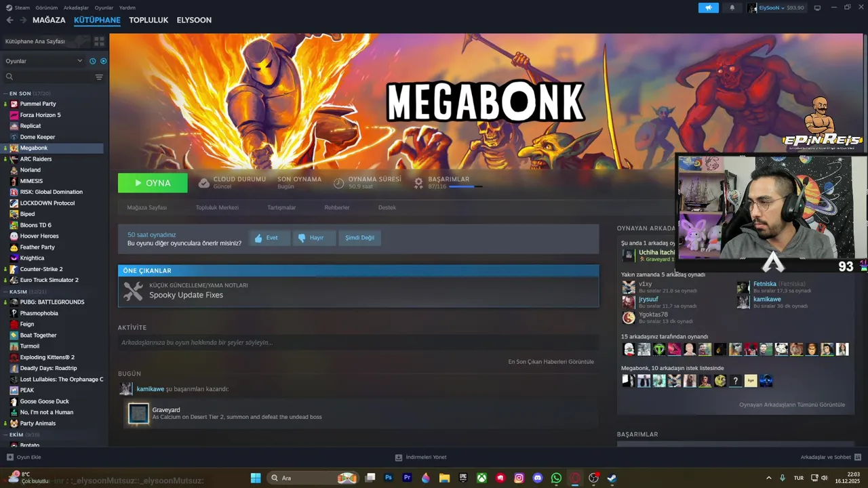Open cloud status icon next to CLOUD DURUMU
Screen dimensions: 868x488
coord(203,183)
